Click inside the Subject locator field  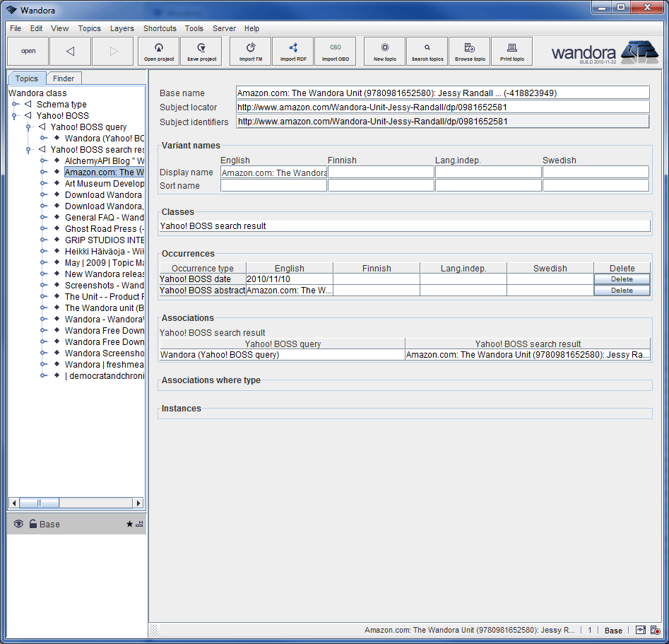[424, 106]
